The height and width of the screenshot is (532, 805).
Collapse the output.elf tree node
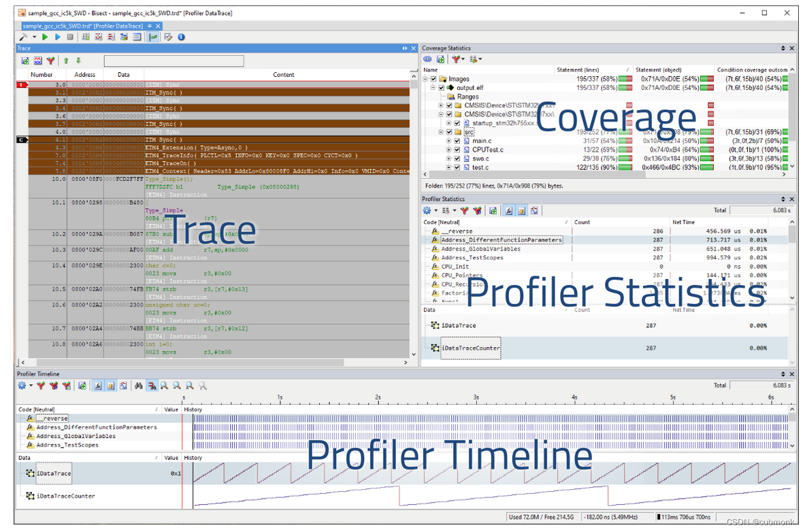coord(433,88)
